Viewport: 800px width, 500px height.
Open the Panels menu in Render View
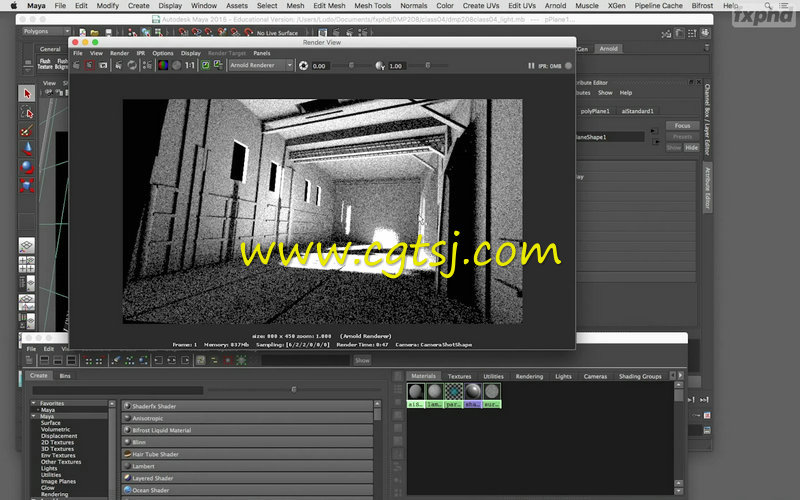coord(262,53)
